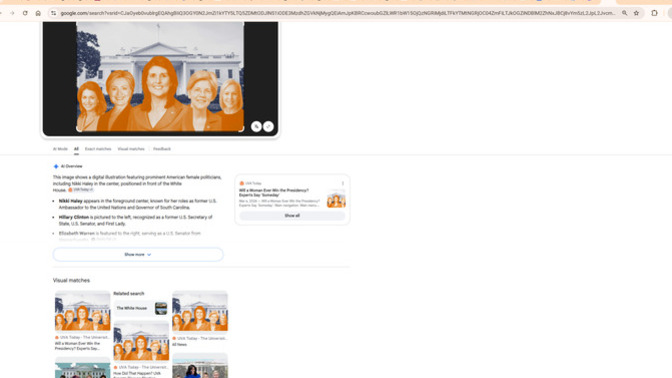Click The White House chip thumbnail image

tap(161, 308)
